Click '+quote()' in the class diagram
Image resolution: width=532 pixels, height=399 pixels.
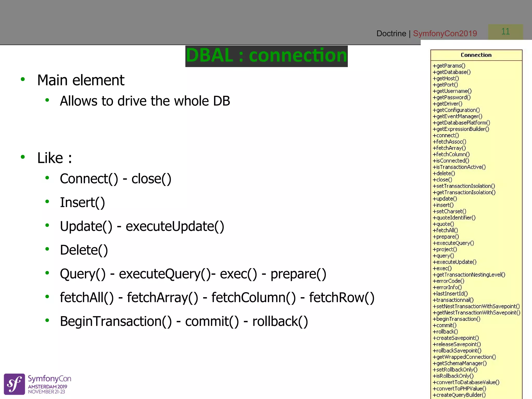point(443,224)
